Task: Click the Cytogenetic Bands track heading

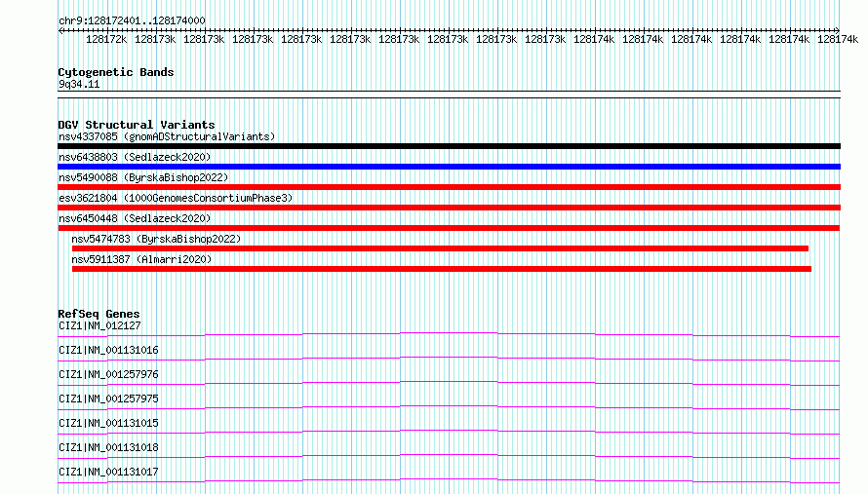Action: coord(116,72)
